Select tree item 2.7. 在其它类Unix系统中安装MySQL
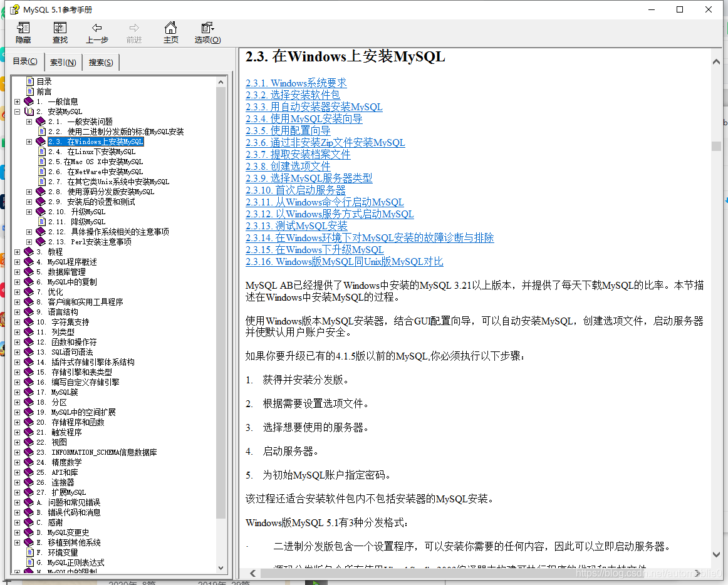Image resolution: width=728 pixels, height=585 pixels. click(x=108, y=182)
